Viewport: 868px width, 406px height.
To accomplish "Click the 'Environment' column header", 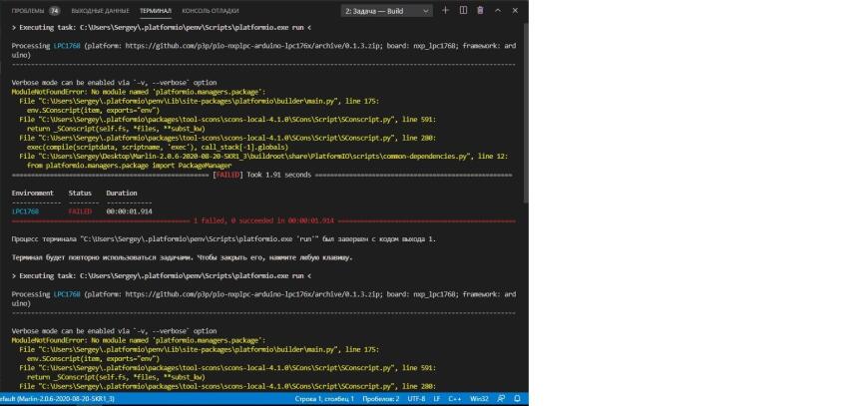I will tap(33, 194).
